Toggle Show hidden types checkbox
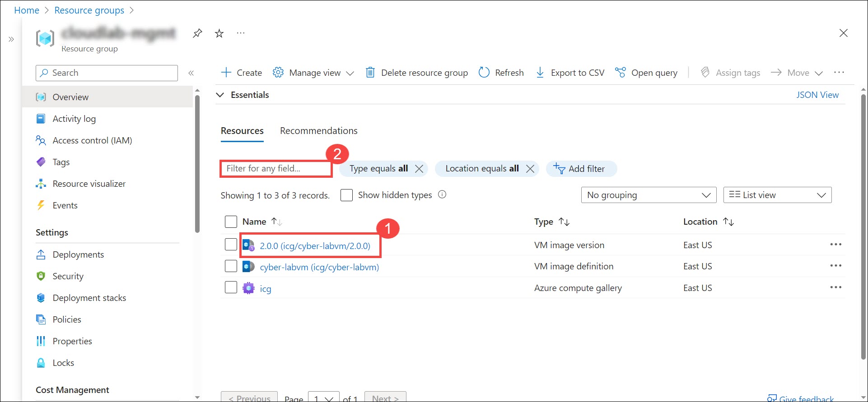Screen dimensions: 868x402 [346, 195]
